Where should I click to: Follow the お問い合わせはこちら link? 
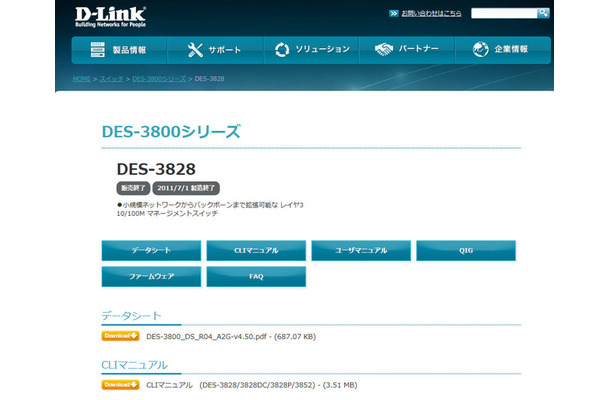point(431,14)
